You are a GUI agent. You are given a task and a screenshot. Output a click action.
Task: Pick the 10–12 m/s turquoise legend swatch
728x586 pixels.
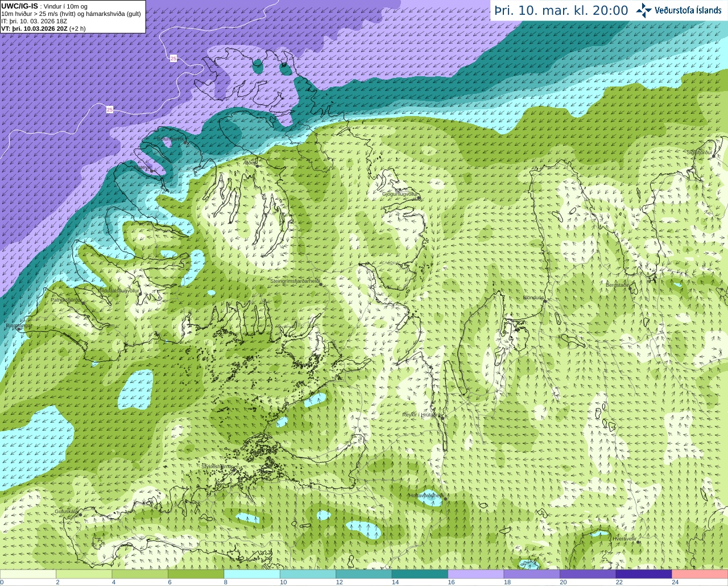(308, 574)
